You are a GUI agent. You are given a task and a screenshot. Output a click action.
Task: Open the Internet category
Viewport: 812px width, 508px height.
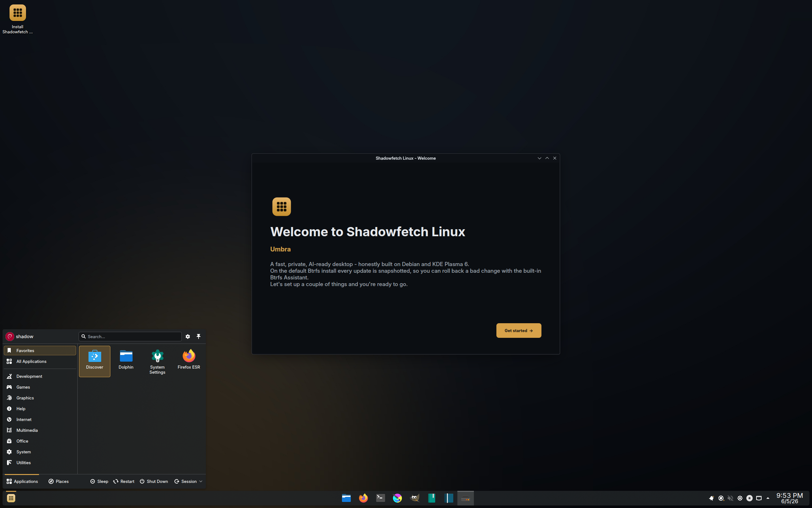(x=40, y=419)
